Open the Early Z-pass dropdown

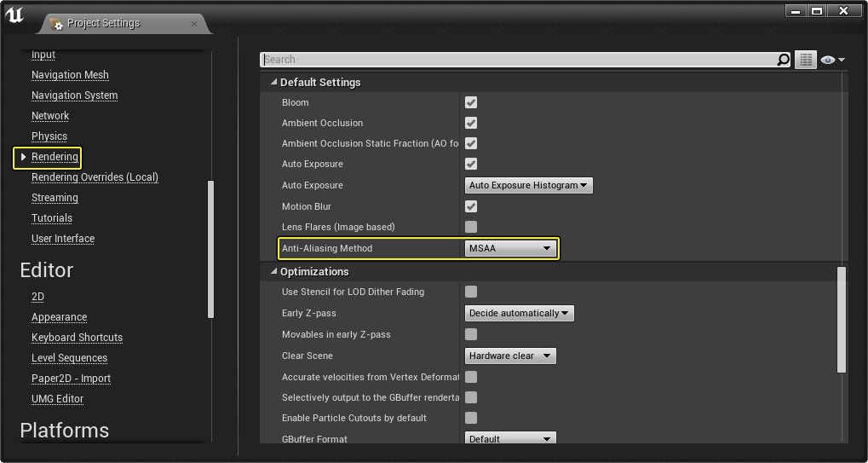[x=520, y=313]
